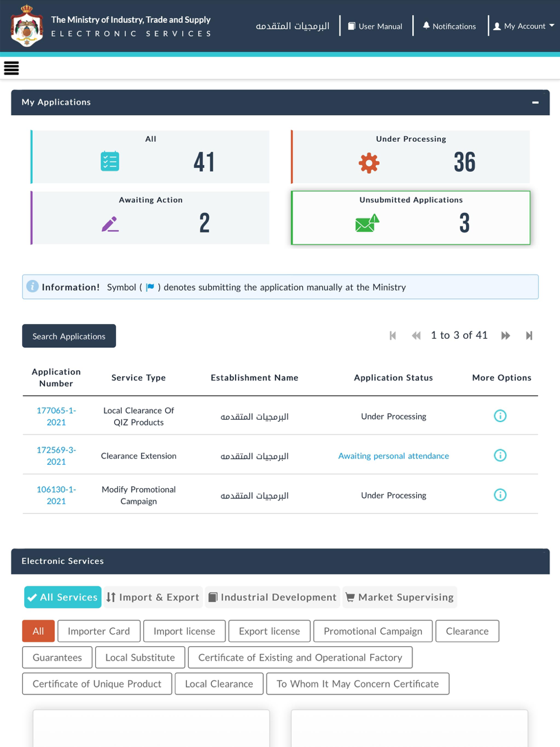560x747 pixels.
Task: Collapse the My Applications panel
Action: tap(535, 102)
